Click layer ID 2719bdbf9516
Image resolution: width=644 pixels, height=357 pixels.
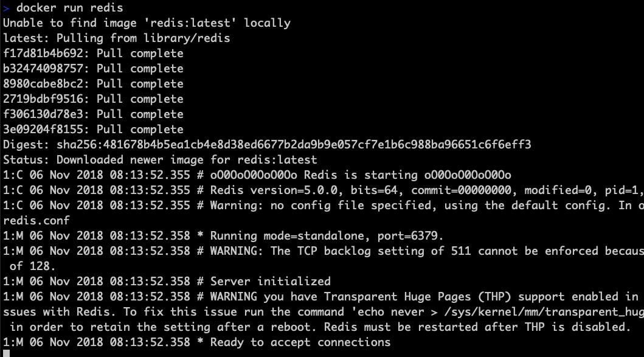[x=43, y=99]
